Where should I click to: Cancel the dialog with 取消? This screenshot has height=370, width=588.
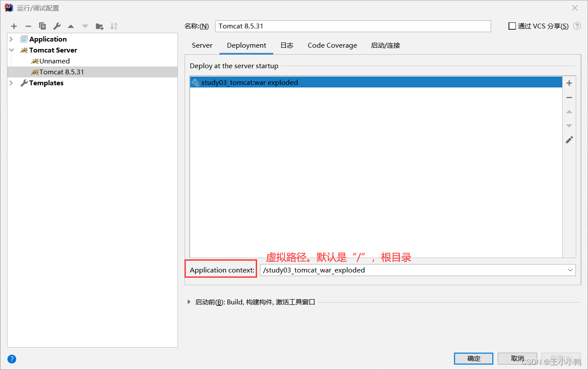click(517, 358)
